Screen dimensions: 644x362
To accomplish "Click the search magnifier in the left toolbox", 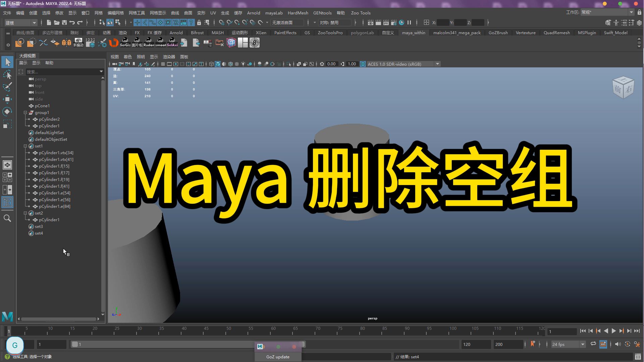I will point(7,218).
